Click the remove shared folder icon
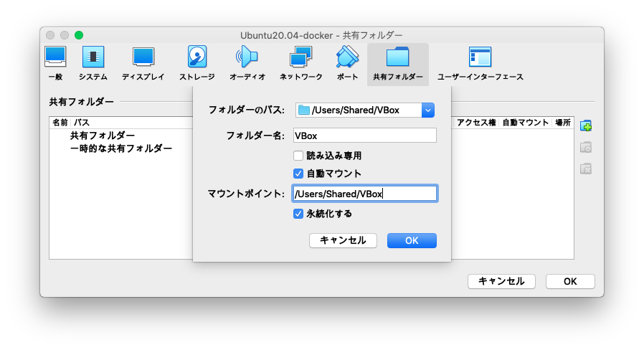This screenshot has width=644, height=350. tap(586, 169)
